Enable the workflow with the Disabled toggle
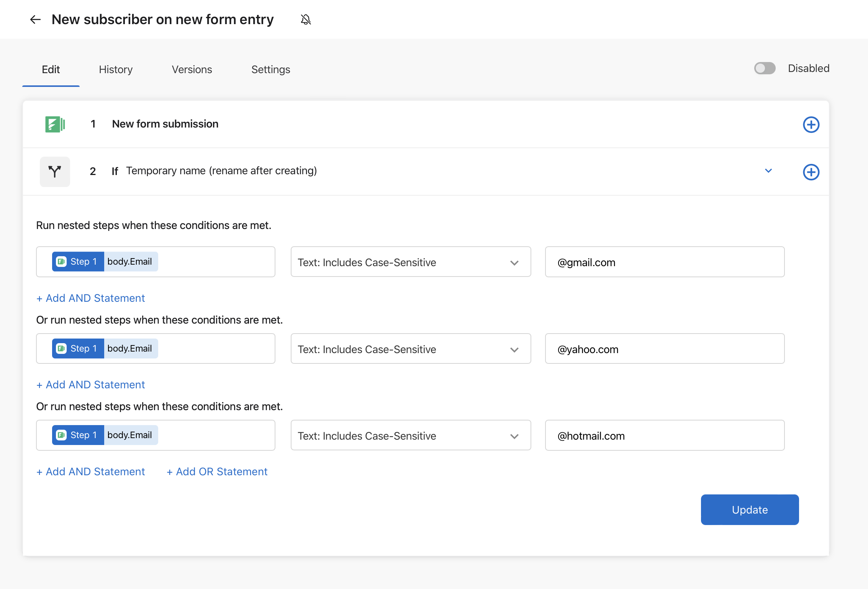This screenshot has height=589, width=868. (764, 68)
